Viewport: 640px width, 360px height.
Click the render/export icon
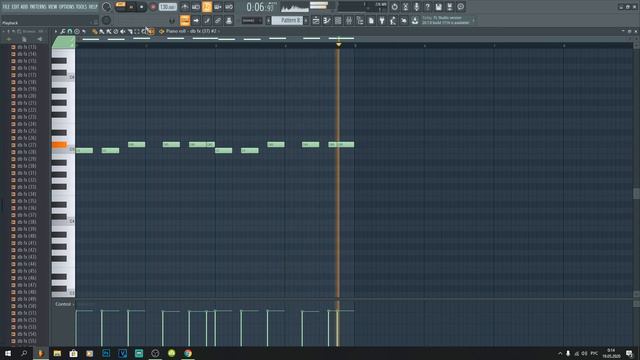(x=449, y=7)
